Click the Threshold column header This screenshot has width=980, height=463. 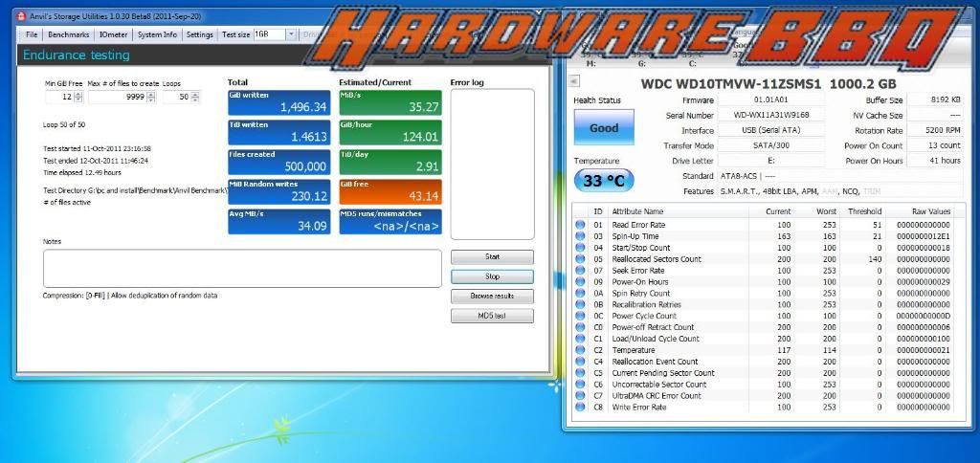(864, 211)
